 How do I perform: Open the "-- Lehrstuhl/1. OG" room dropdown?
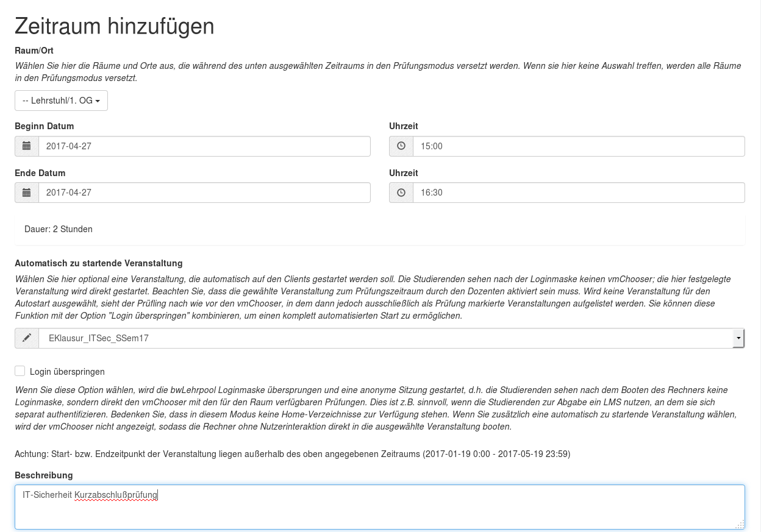(x=61, y=101)
